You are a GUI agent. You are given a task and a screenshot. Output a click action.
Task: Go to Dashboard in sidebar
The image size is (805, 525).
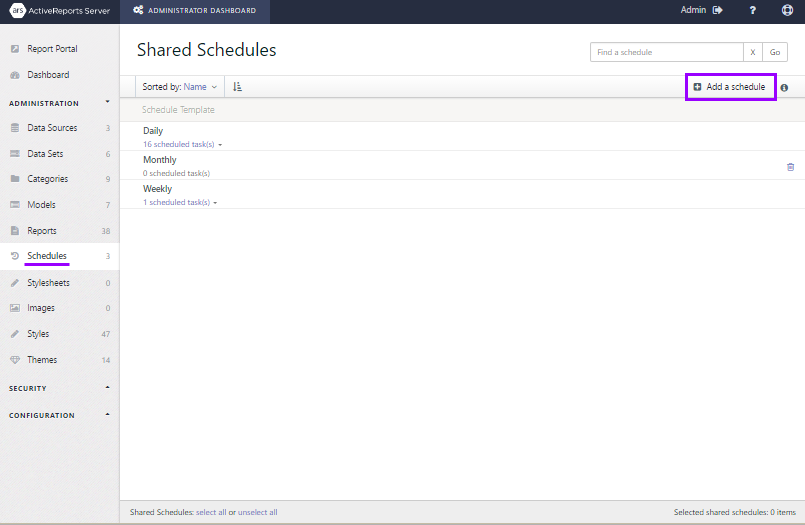(48, 75)
